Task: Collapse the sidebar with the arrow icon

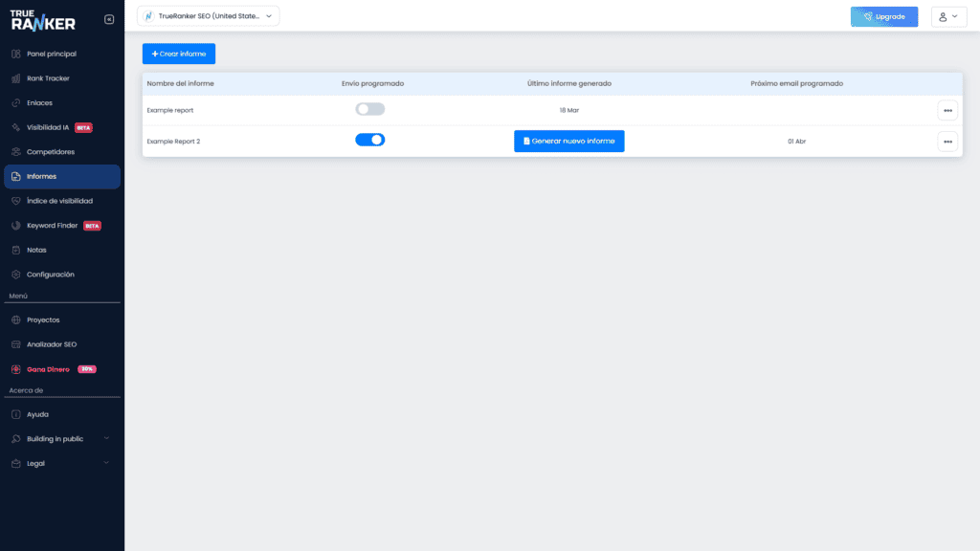Action: coord(108,19)
